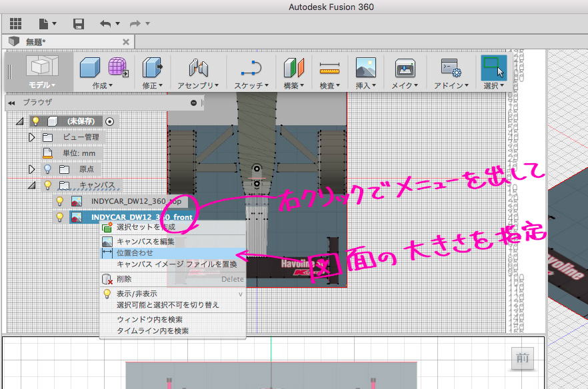Activate (未保存) component radio button
The image size is (588, 389).
109,121
